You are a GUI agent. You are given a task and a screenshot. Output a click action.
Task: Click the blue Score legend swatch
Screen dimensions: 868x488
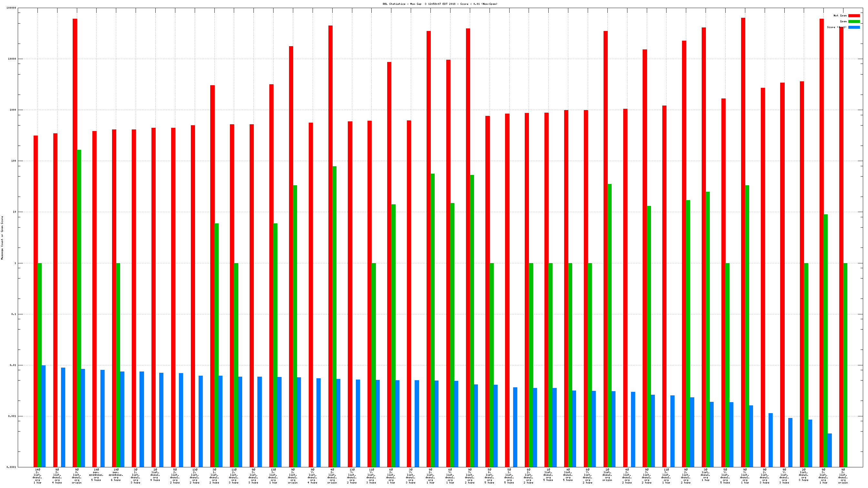[x=853, y=27]
